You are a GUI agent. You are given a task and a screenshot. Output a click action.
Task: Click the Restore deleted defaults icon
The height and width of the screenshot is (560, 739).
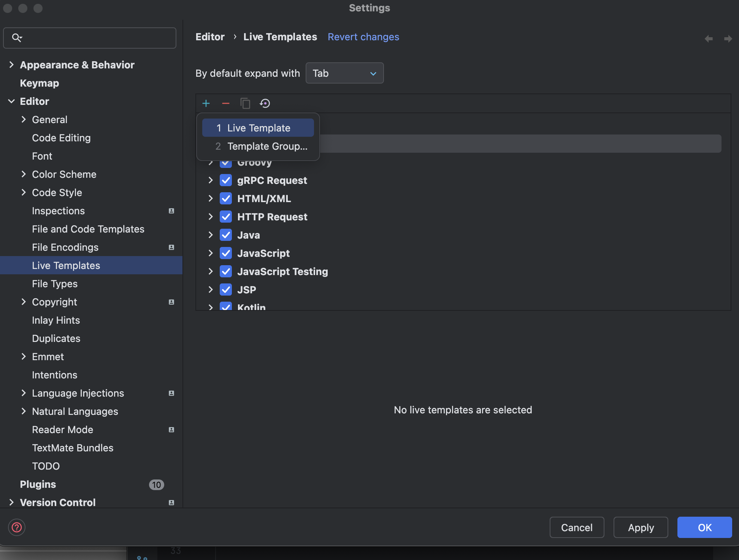265,103
